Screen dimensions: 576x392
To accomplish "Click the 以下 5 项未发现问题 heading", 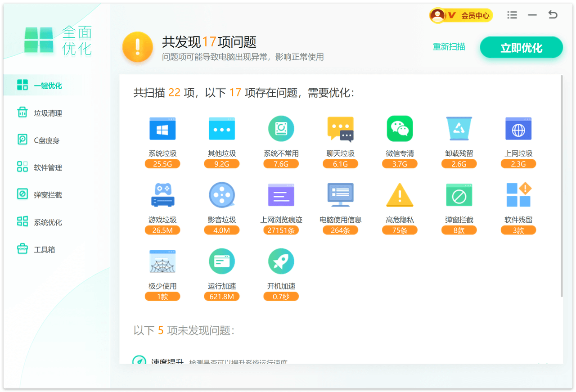I will click(x=184, y=330).
